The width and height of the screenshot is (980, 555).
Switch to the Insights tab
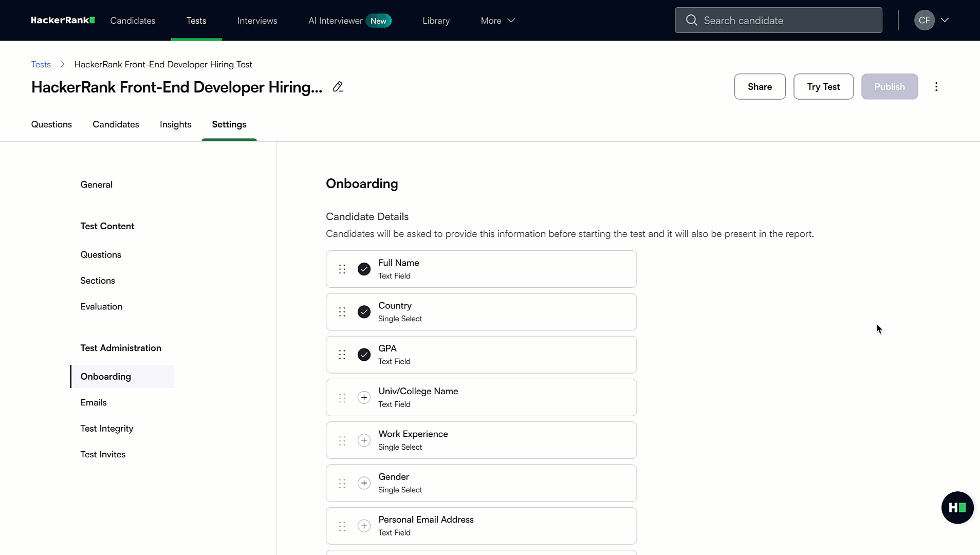[175, 124]
